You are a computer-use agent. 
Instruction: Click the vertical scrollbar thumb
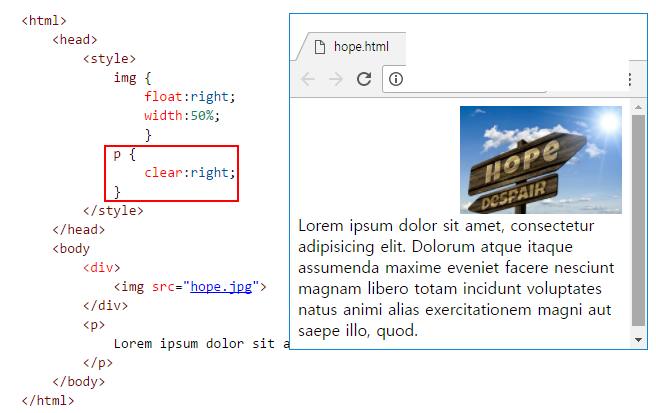638,220
